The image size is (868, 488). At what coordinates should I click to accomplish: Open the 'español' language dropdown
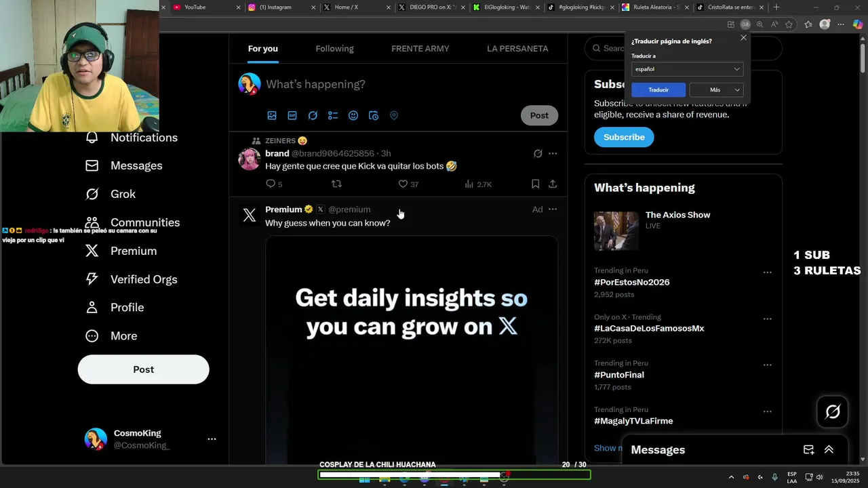click(x=687, y=69)
